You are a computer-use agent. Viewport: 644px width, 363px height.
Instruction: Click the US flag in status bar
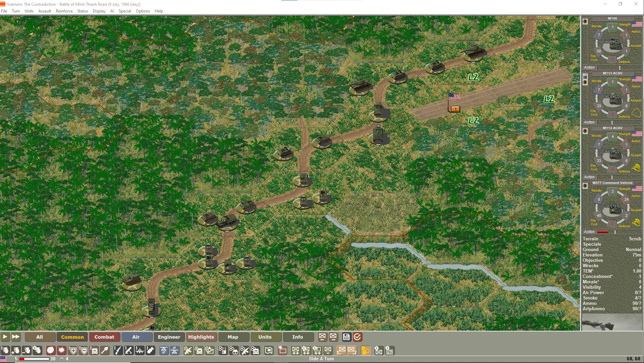tap(4, 359)
